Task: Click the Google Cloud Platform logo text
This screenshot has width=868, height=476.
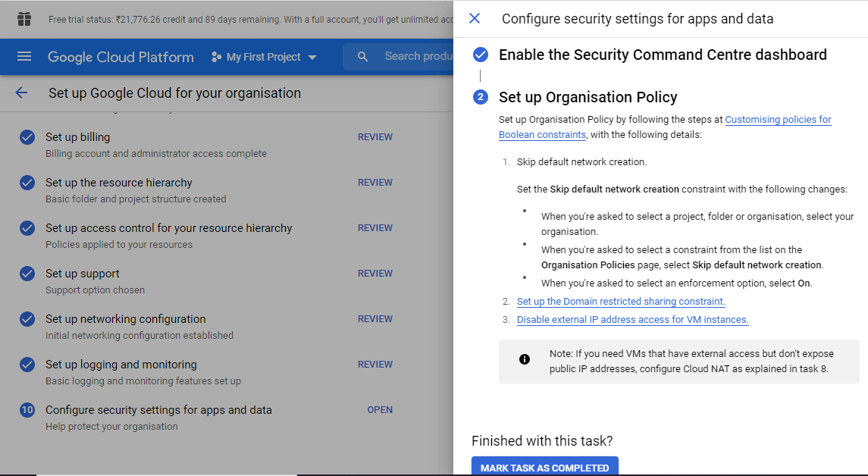Action: point(121,56)
